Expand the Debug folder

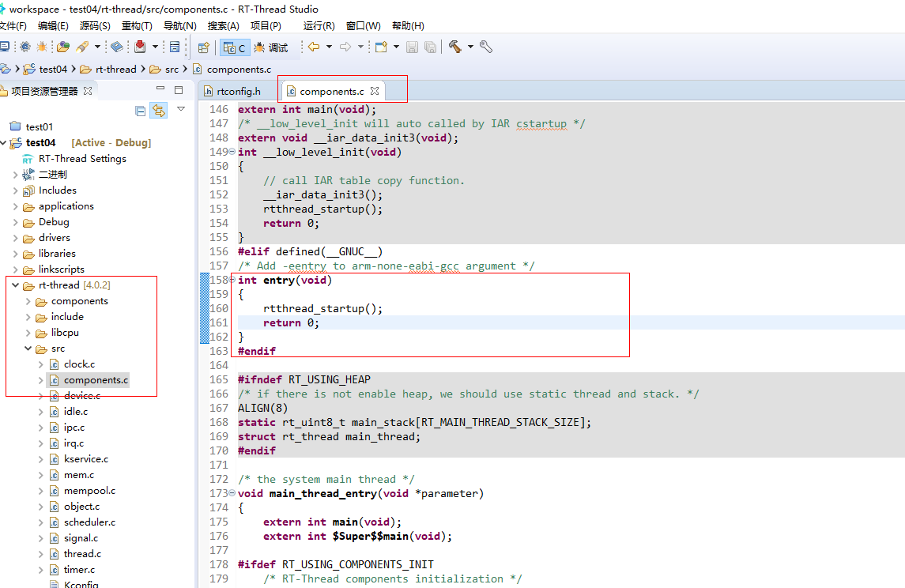pos(15,222)
